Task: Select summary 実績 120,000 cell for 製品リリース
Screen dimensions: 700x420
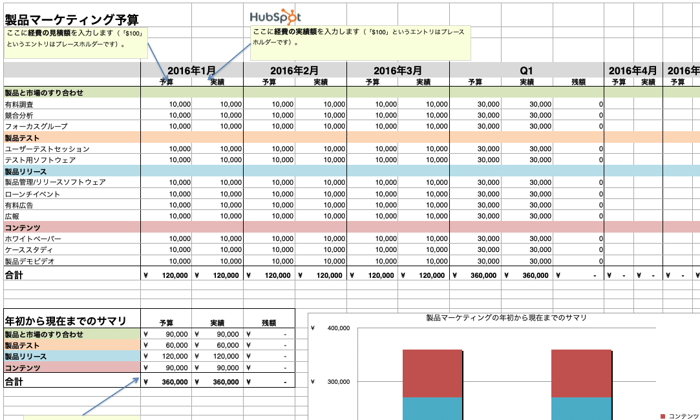Action: [218, 357]
